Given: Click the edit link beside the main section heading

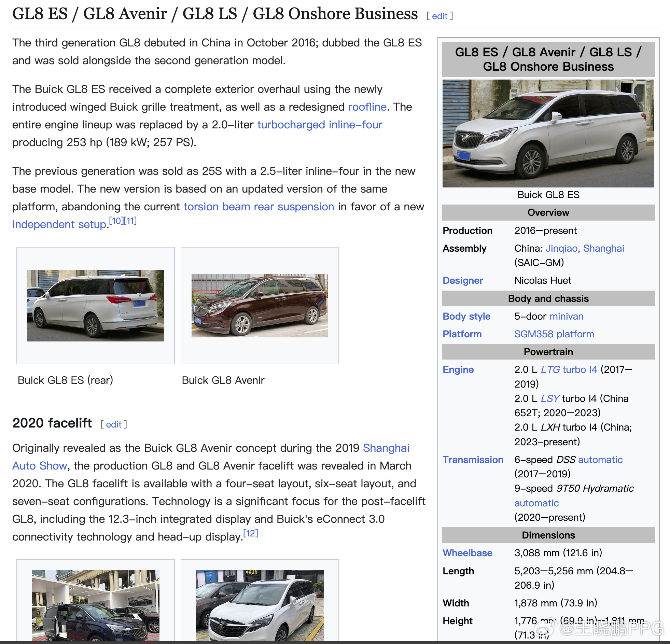Looking at the screenshot, I should coord(439,16).
